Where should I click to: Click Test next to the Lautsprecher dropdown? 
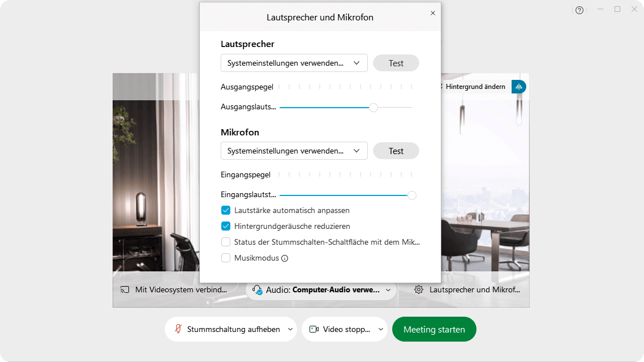click(396, 63)
